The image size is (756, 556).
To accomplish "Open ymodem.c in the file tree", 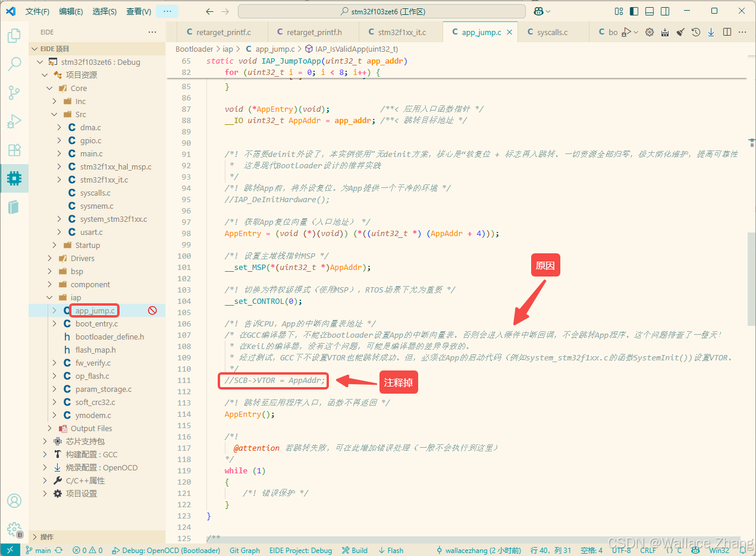I will click(x=93, y=415).
